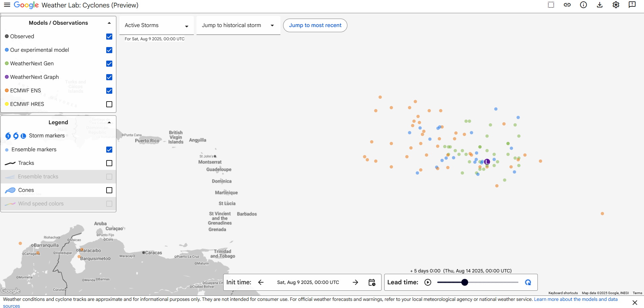Click the Martinique map label
The width and height of the screenshot is (644, 308).
pyautogui.click(x=226, y=193)
